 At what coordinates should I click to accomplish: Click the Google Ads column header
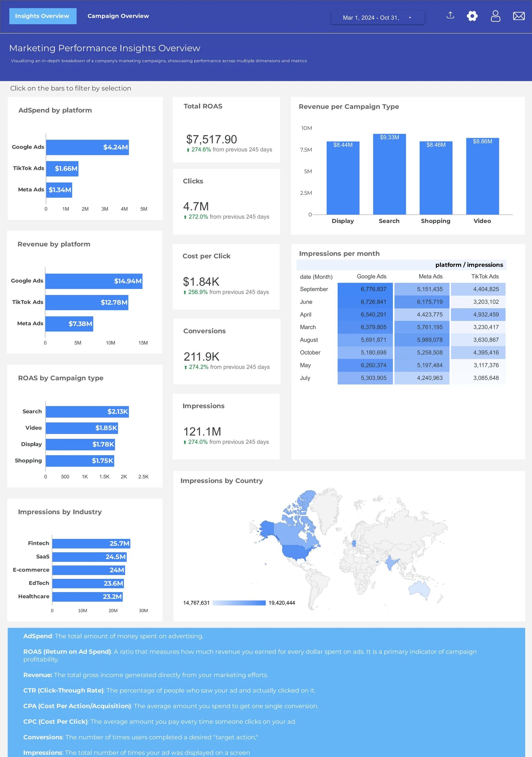371,277
